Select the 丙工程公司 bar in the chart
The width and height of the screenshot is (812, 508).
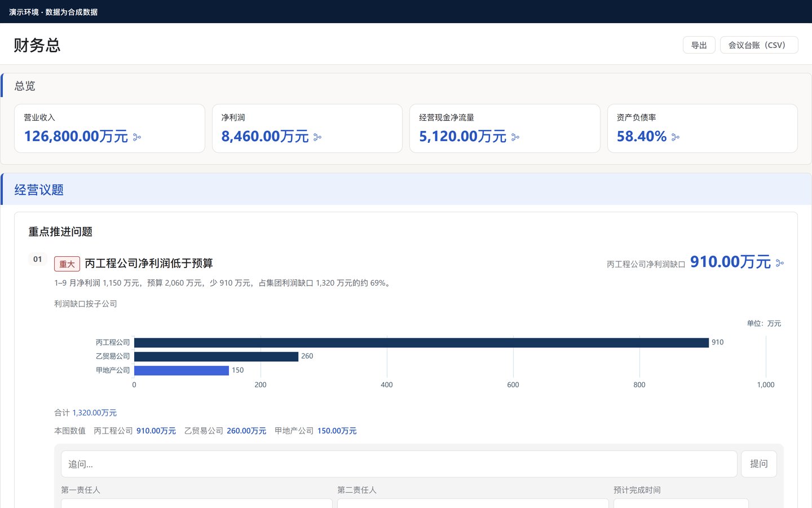(x=421, y=343)
